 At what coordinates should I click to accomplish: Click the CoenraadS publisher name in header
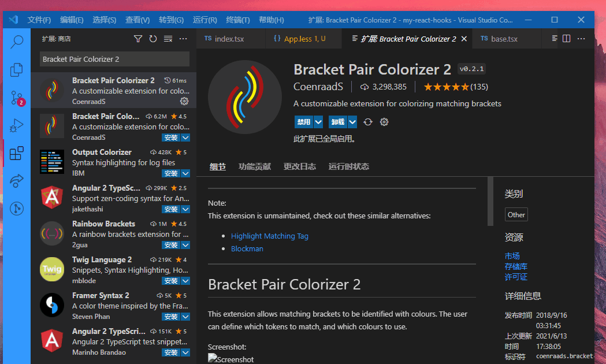click(318, 87)
